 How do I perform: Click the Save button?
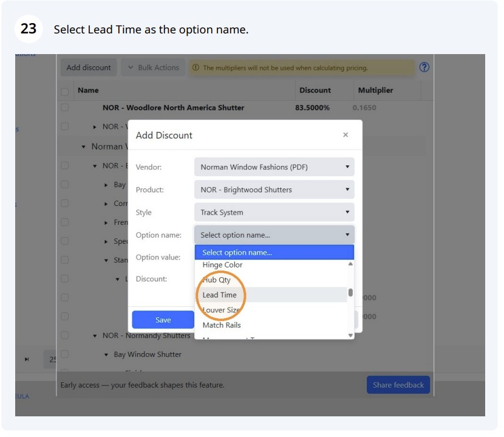[163, 320]
